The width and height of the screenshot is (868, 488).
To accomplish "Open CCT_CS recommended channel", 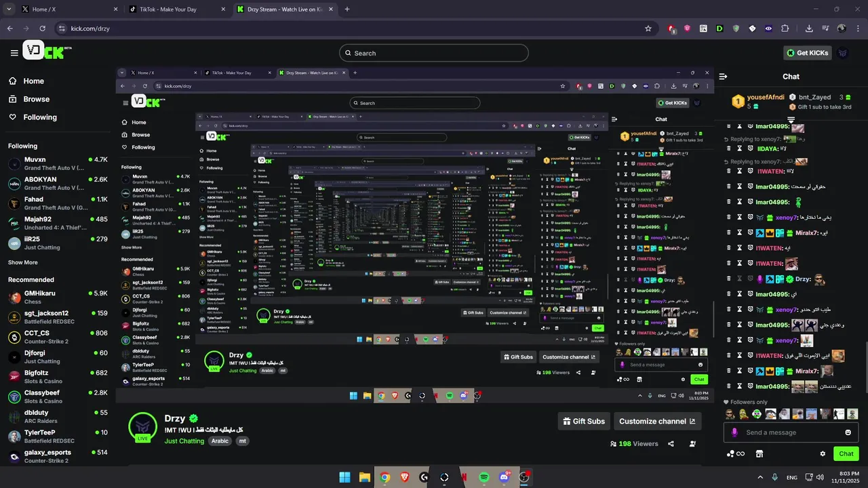I will coord(58,337).
